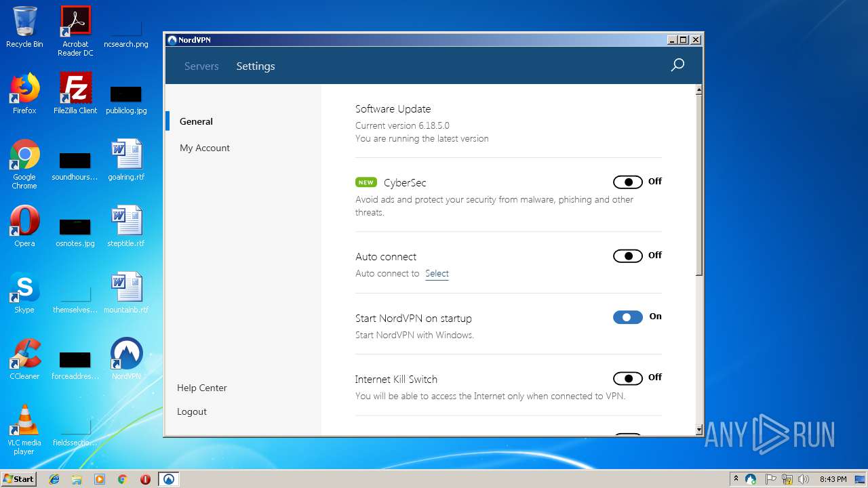This screenshot has width=868, height=488.
Task: Show hidden tray icons arrow
Action: [x=736, y=479]
